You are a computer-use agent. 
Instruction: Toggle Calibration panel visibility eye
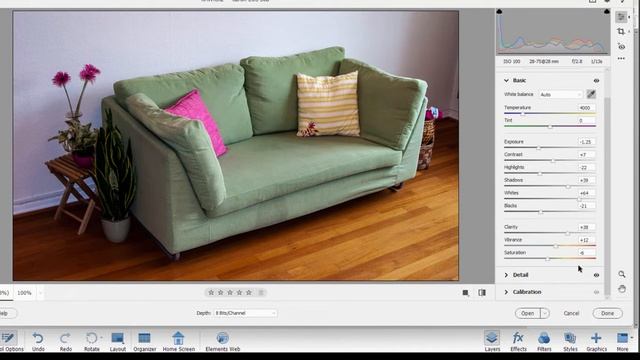[x=596, y=292]
